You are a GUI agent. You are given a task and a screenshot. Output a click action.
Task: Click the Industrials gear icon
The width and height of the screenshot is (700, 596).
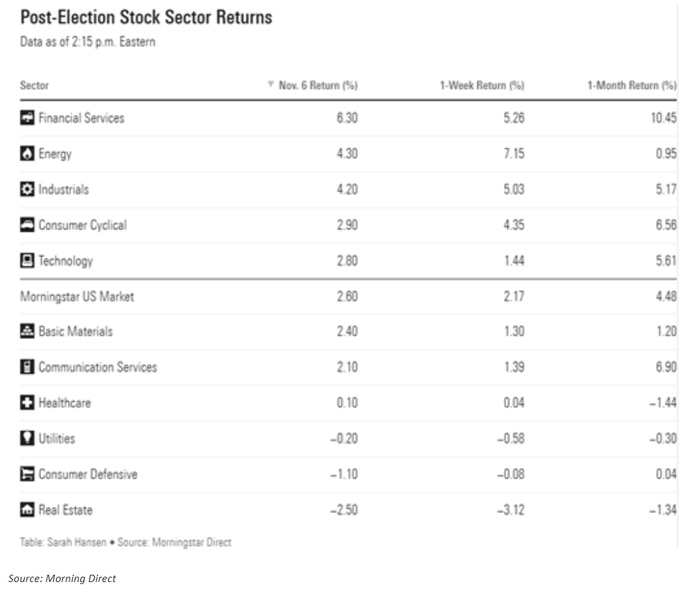tap(27, 189)
